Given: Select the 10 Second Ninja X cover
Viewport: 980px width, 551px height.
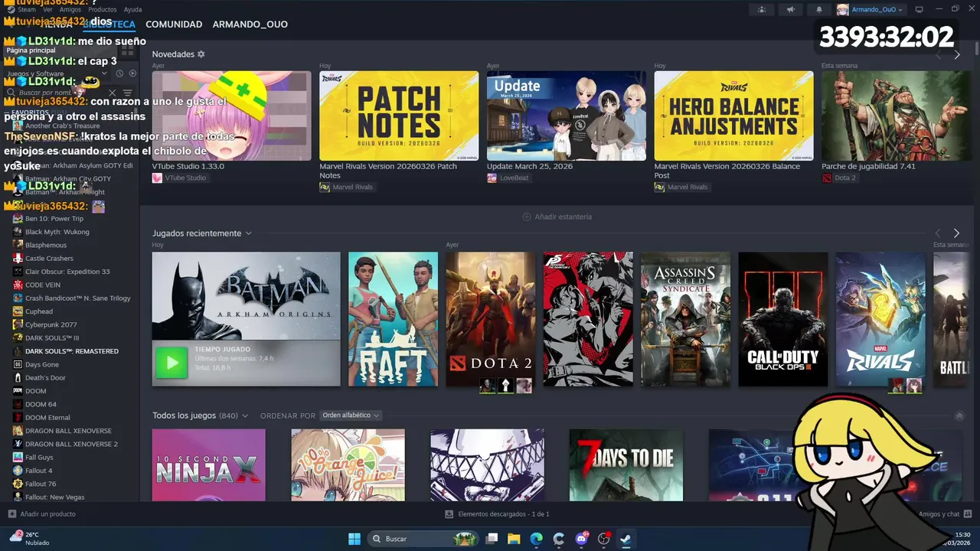Looking at the screenshot, I should pos(209,465).
